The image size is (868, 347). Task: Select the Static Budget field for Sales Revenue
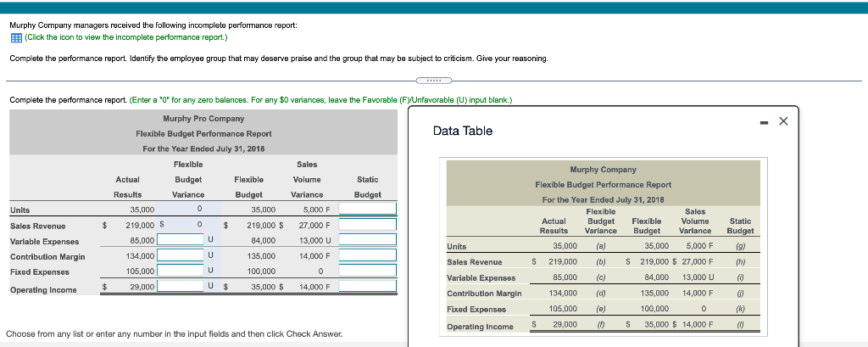[368, 225]
